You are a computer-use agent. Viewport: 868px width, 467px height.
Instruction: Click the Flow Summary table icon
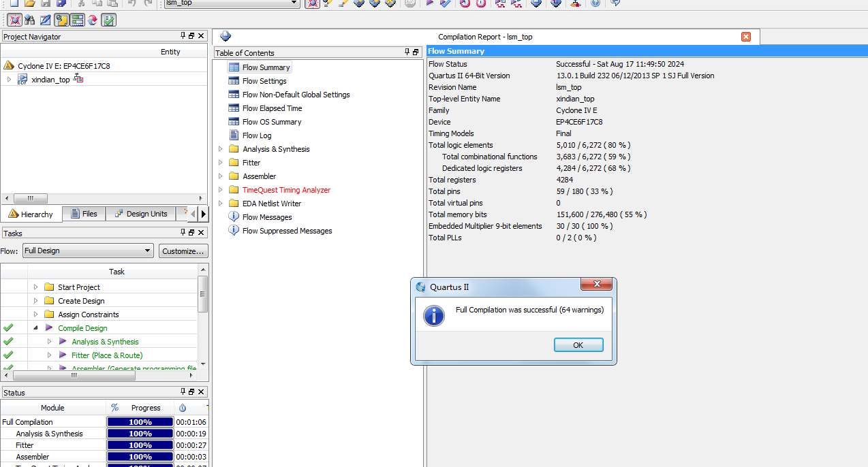234,67
